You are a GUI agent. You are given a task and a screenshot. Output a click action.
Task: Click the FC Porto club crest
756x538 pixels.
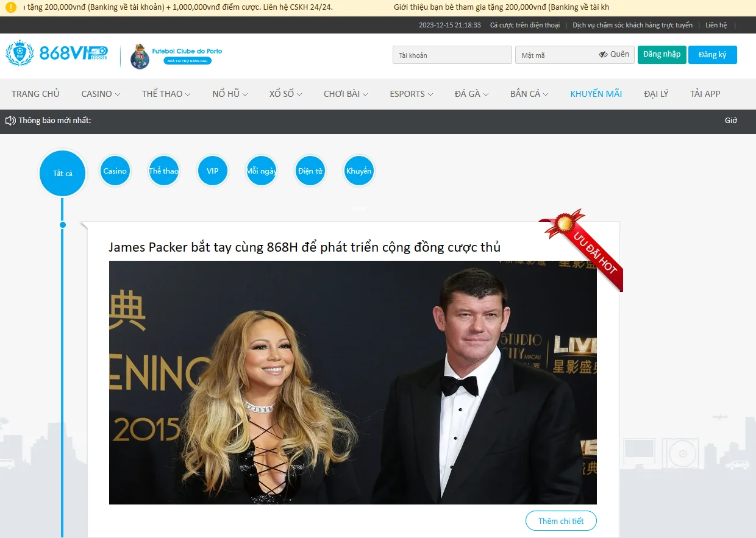140,57
